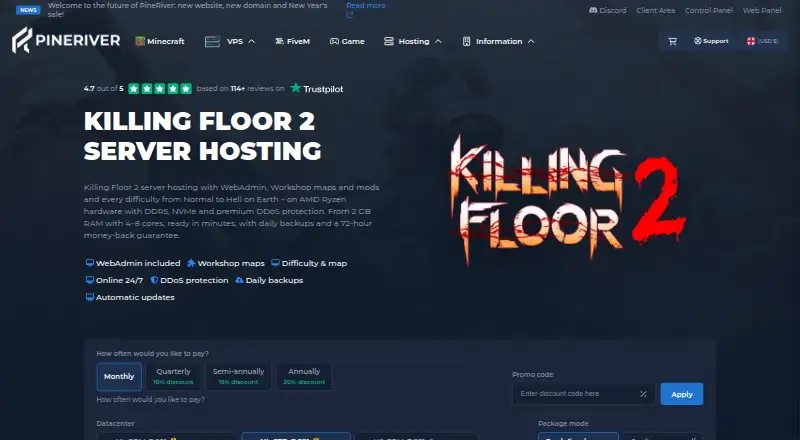Select Monthly billing period
The width and height of the screenshot is (800, 440).
(x=119, y=376)
